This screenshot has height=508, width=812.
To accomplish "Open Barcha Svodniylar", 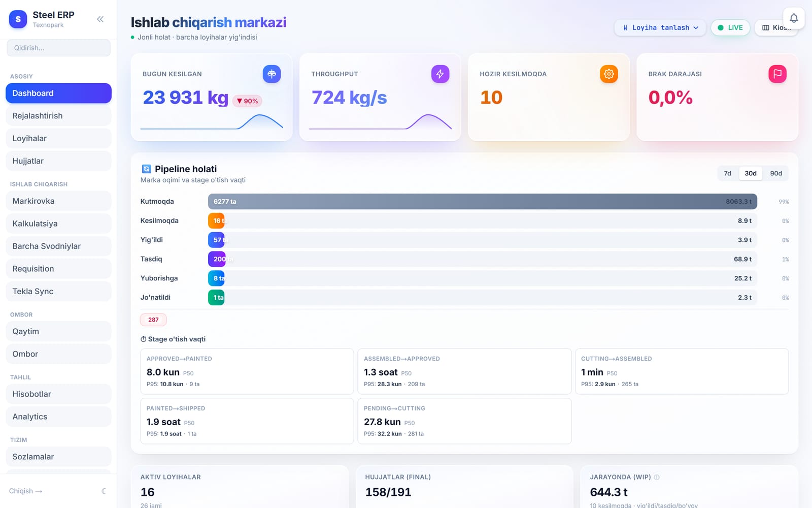I will coord(58,246).
